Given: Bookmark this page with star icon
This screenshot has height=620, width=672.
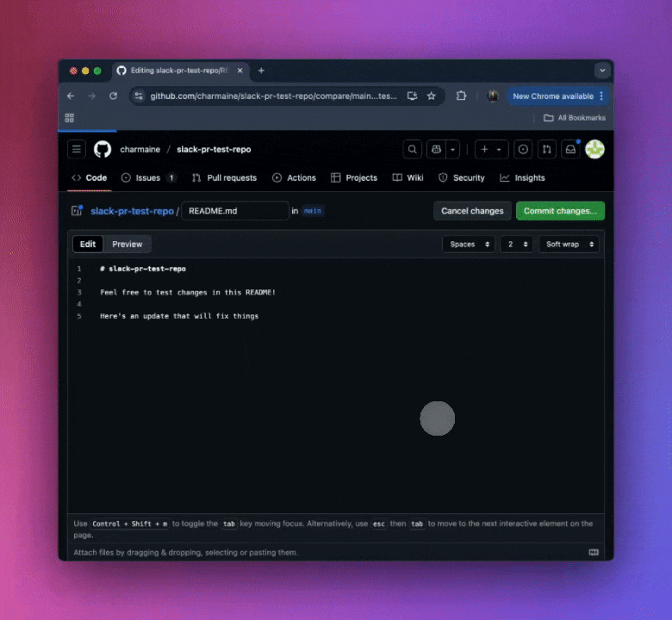Looking at the screenshot, I should [x=431, y=96].
